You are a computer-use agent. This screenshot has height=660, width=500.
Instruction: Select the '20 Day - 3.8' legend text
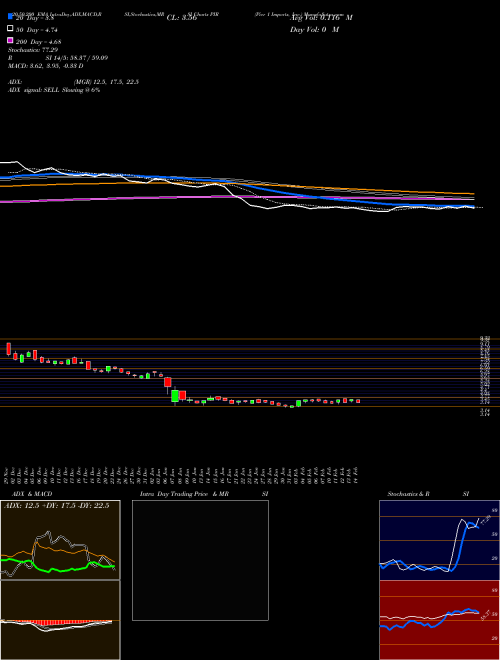tap(34, 18)
